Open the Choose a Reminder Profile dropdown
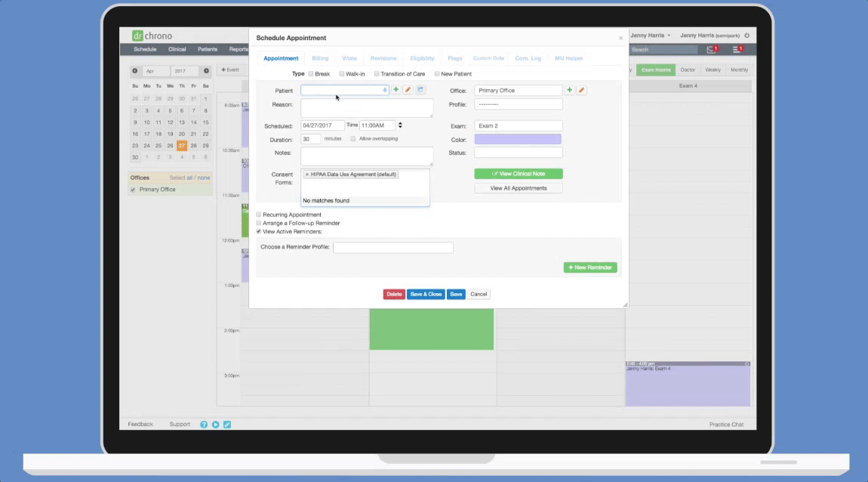Image resolution: width=868 pixels, height=482 pixels. point(393,248)
